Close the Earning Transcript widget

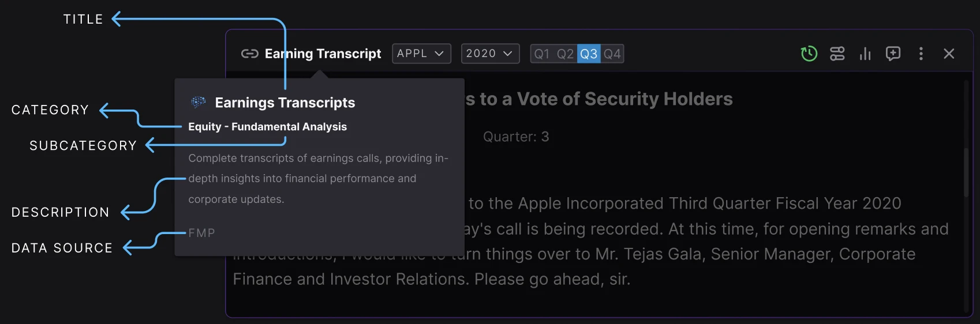coord(949,54)
